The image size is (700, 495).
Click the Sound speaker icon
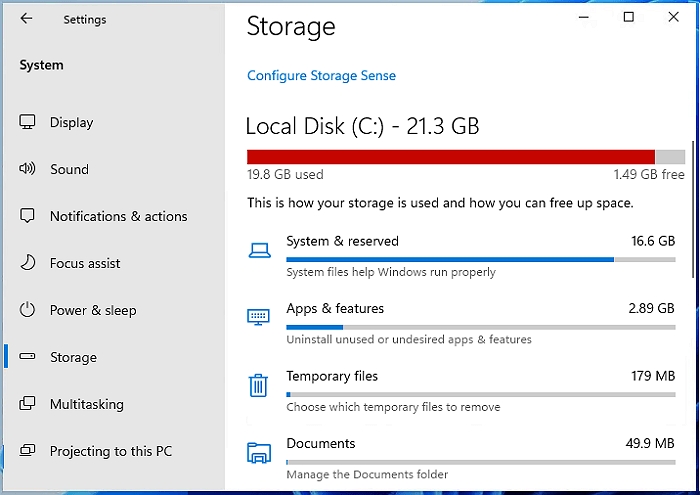point(28,169)
